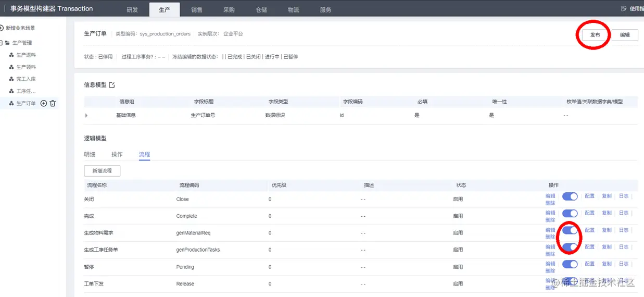Select 生产领料 in the sidebar tree
The image size is (644, 297).
pyautogui.click(x=26, y=67)
